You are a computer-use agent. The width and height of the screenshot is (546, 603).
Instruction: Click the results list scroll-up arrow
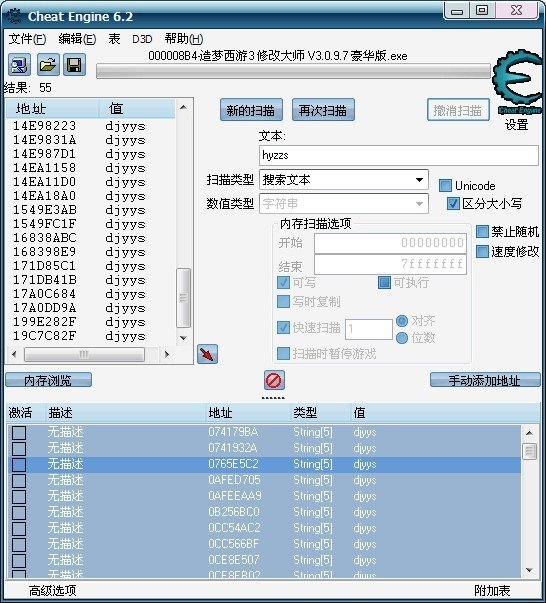[183, 107]
